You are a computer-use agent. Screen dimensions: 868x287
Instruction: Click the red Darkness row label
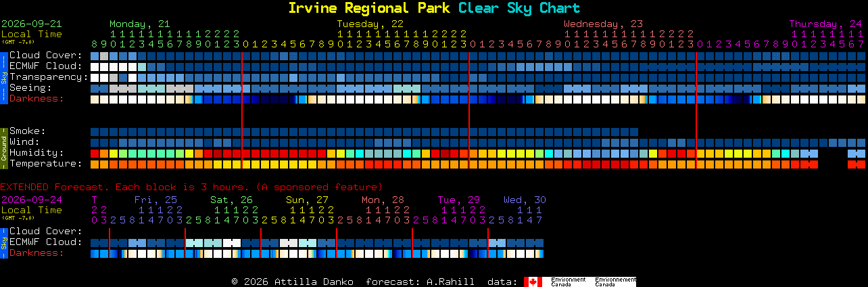[37, 98]
